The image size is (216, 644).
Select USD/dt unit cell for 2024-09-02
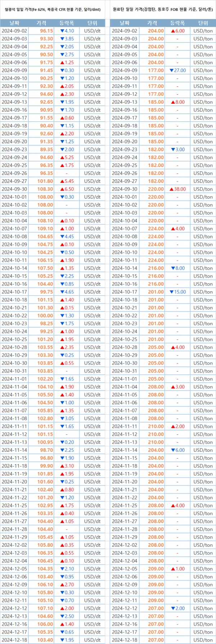(92, 31)
